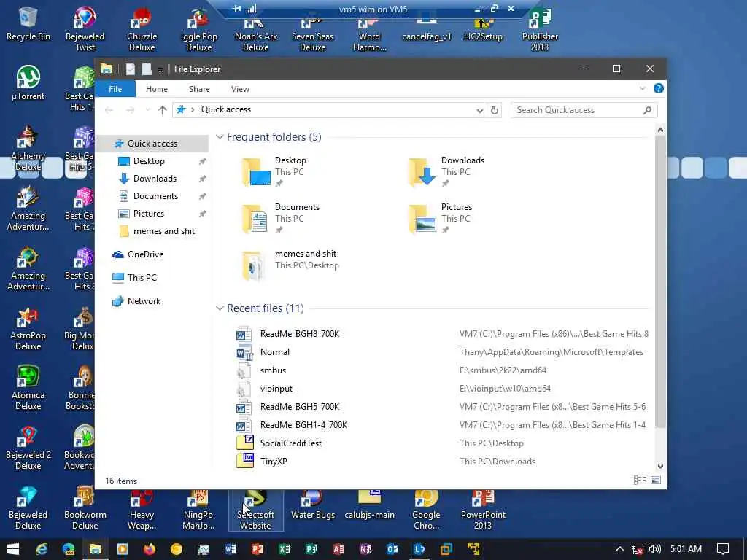This screenshot has width=747, height=560.
Task: Select the TinyXP ISO file
Action: [274, 462]
